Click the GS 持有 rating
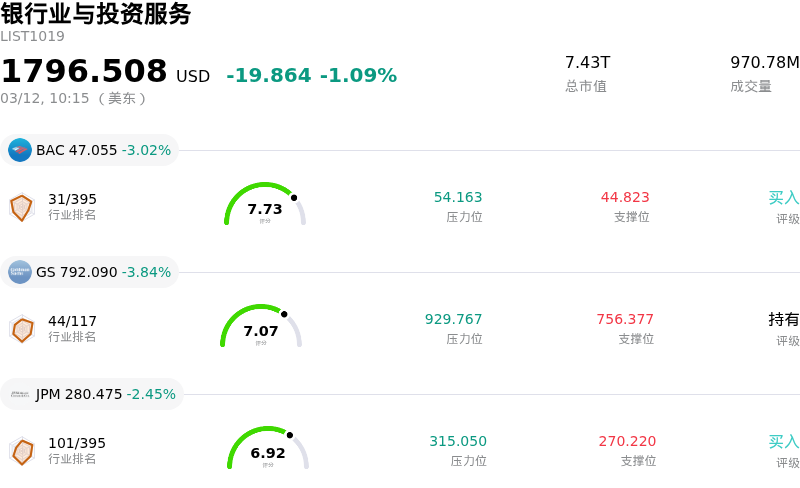Image resolution: width=800 pixels, height=488 pixels. [x=784, y=320]
